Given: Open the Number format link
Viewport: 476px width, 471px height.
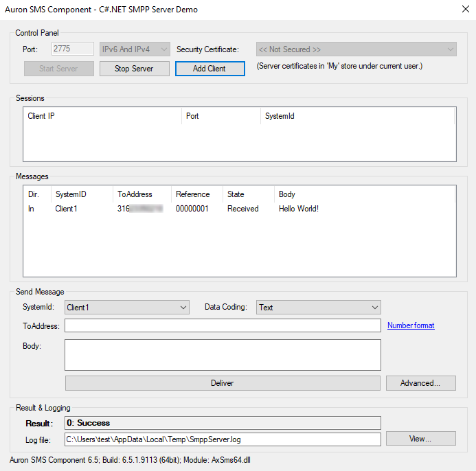Looking at the screenshot, I should [411, 325].
